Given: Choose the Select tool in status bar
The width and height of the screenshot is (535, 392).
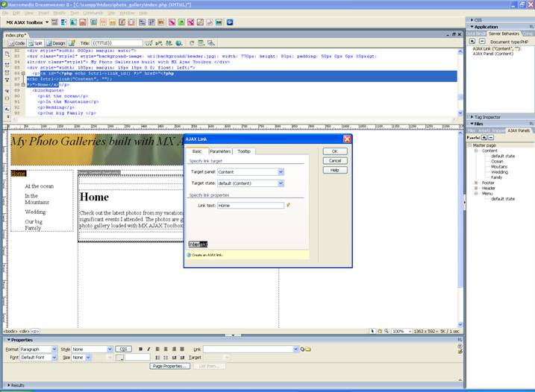Looking at the screenshot, I should click(x=372, y=331).
